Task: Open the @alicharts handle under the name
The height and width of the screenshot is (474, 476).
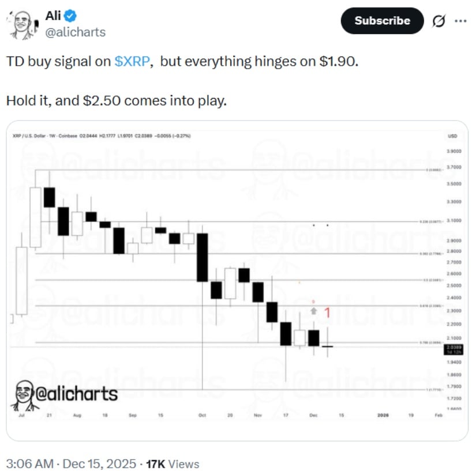Action: pyautogui.click(x=75, y=32)
